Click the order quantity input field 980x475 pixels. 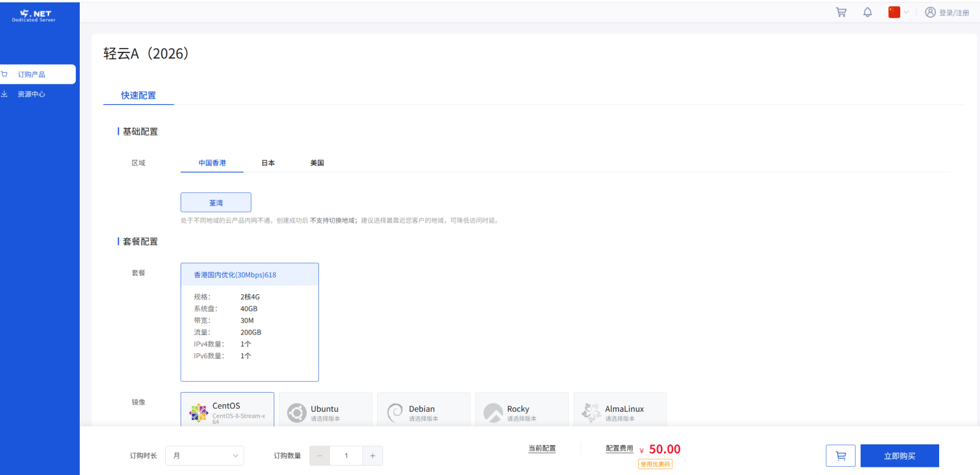[346, 456]
